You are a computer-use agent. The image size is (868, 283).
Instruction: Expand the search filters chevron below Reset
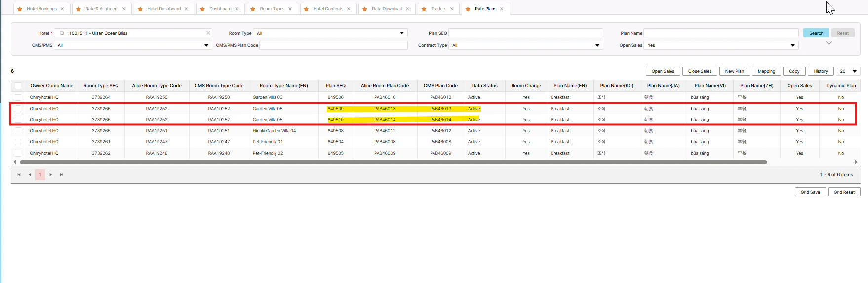[x=829, y=43]
